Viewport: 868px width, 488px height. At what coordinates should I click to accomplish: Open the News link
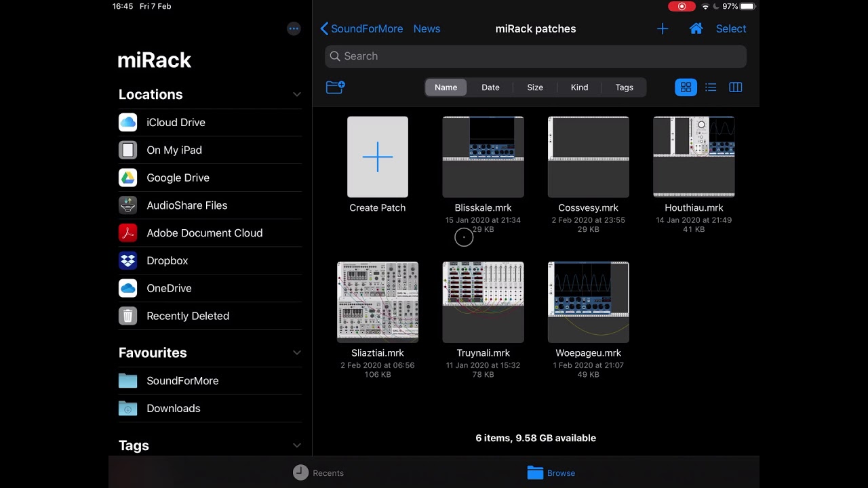(x=427, y=28)
